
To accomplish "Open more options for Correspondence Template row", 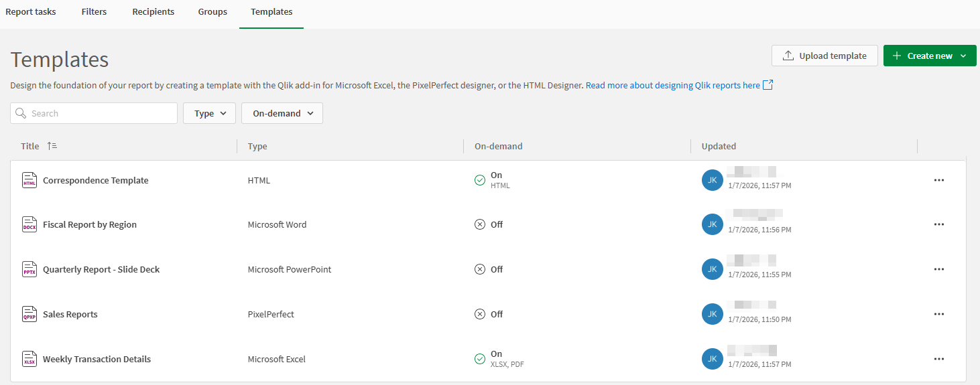I will 938,180.
